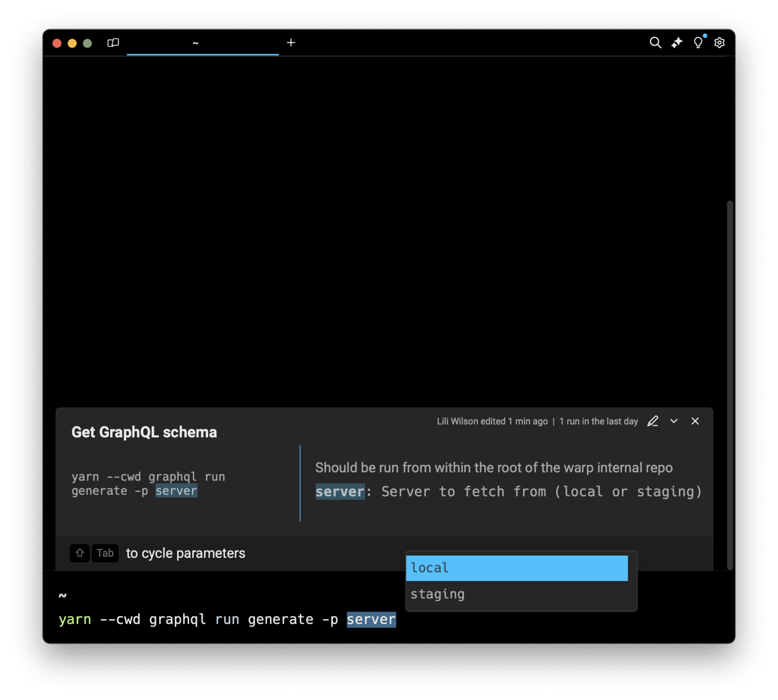This screenshot has height=700, width=778.
Task: Collapse workflow panel with chevron
Action: point(674,421)
